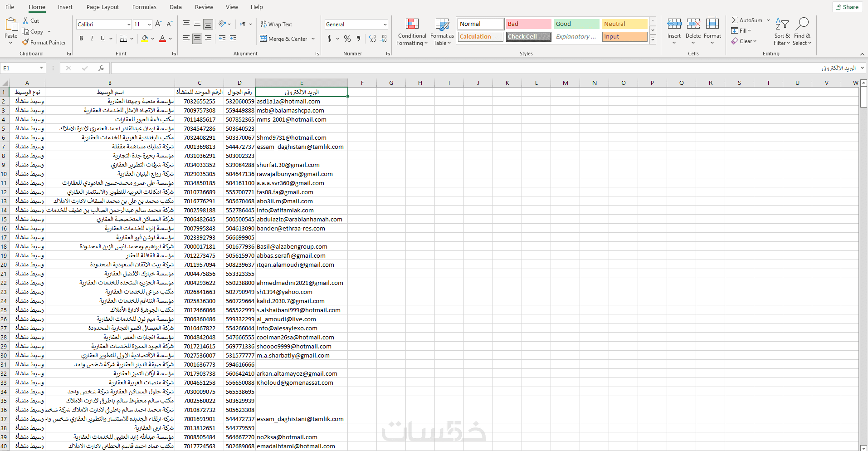Toggle Underline formatting

(102, 39)
